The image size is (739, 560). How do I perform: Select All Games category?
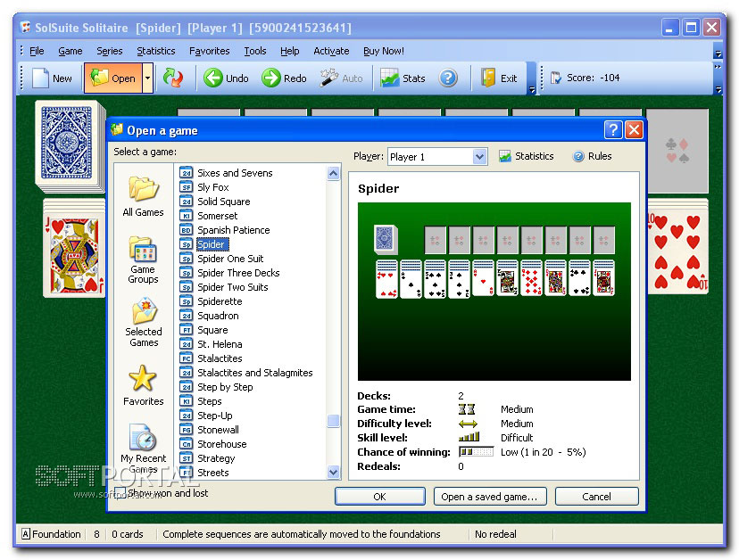click(x=144, y=196)
